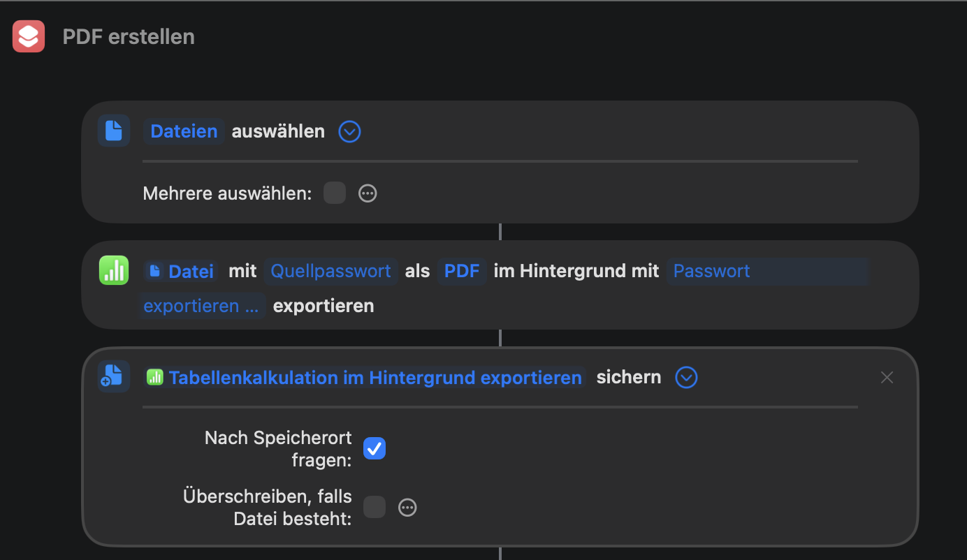Enable Überschreiben, falls Datei besteht

(x=375, y=507)
